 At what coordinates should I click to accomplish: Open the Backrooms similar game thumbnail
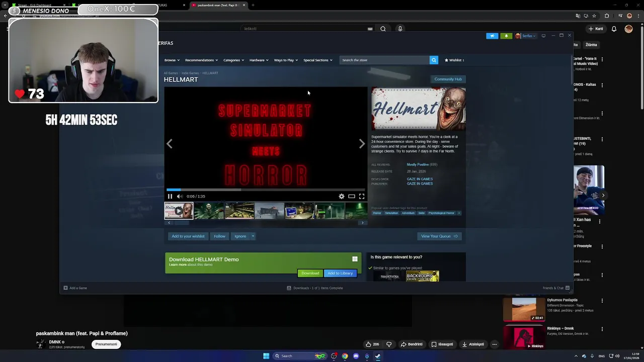[x=422, y=277]
